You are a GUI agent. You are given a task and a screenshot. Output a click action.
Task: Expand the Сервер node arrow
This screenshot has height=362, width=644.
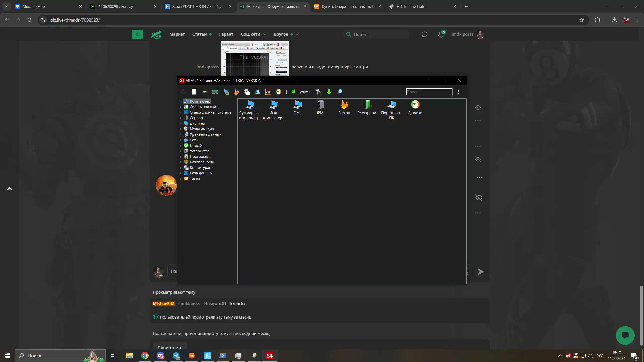[x=180, y=118]
